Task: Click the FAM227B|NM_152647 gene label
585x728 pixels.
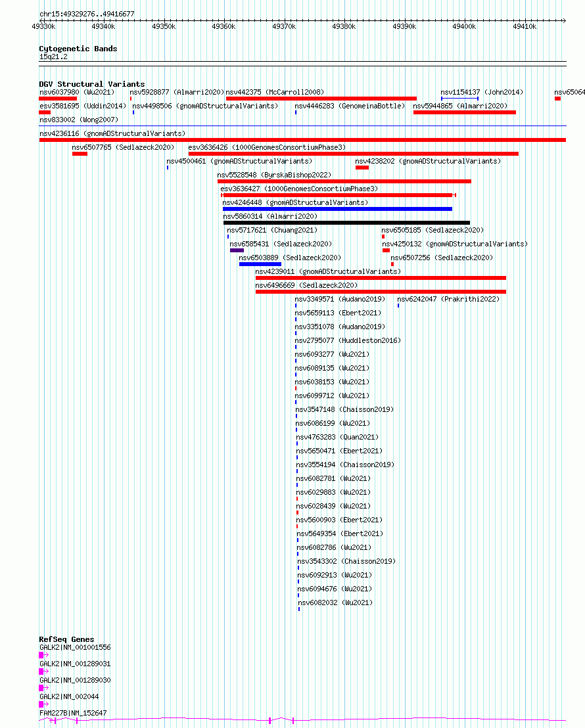Action: click(x=73, y=713)
